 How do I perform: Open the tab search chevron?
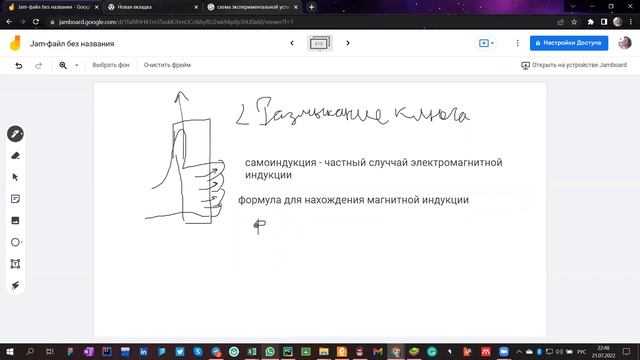coord(573,7)
